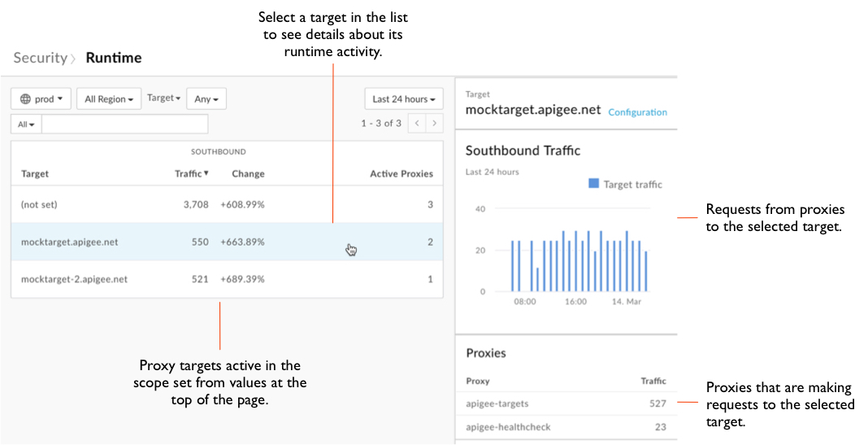This screenshot has height=445, width=868.
Task: Open the Configuration link for mocktarget
Action: coord(637,112)
